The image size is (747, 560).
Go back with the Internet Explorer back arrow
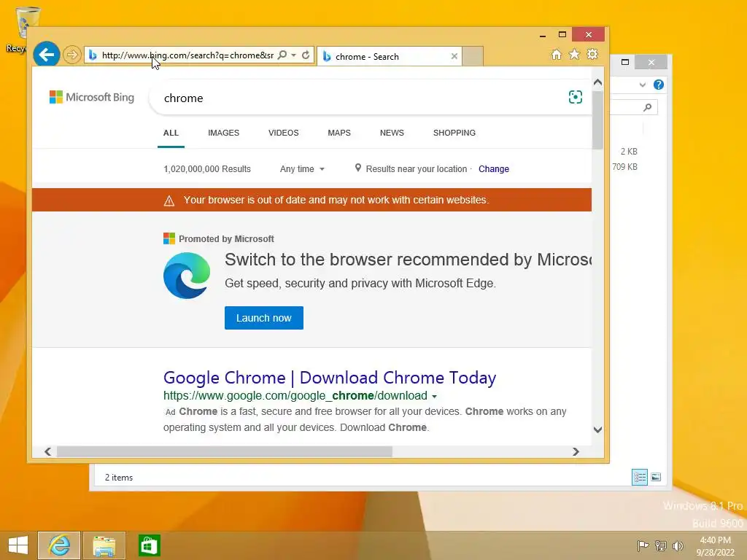pyautogui.click(x=47, y=55)
